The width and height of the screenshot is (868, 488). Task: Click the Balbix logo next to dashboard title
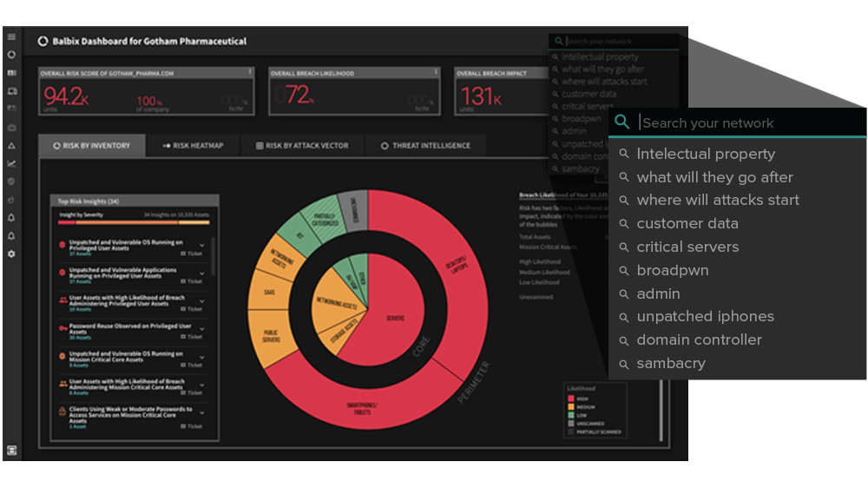point(43,41)
